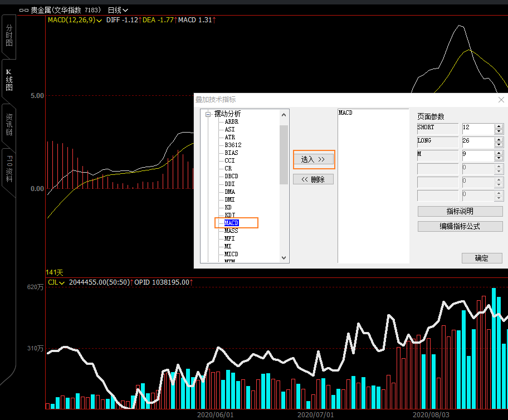Screen dimensions: 508x420
Task: Open the 日线 period dropdown
Action: point(118,10)
